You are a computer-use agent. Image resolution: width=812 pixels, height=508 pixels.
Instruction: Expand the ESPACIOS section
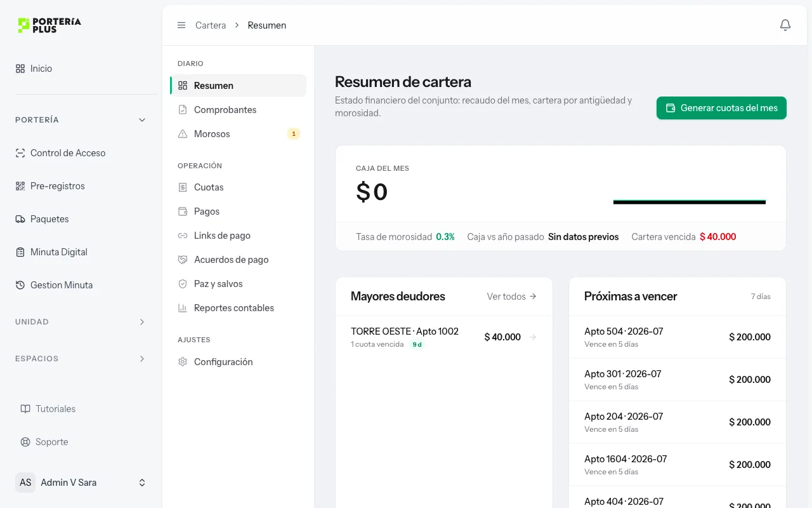(81, 359)
